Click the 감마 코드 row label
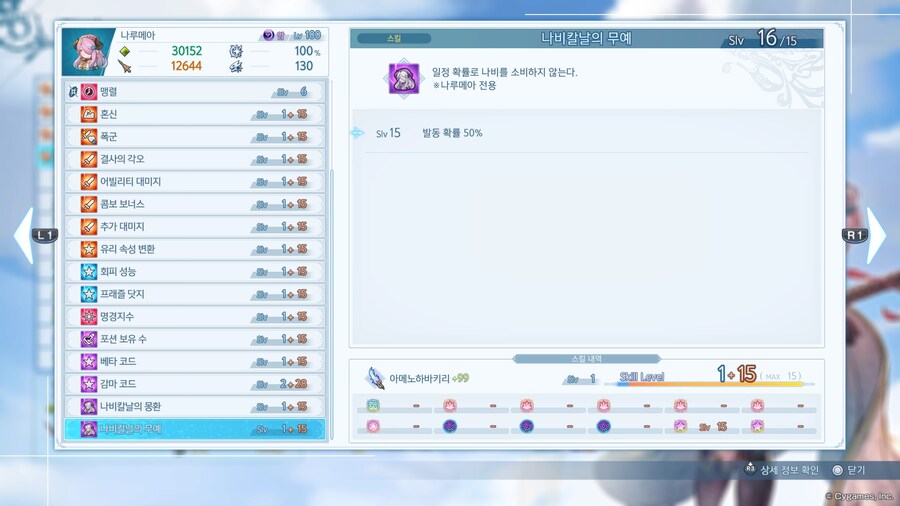The image size is (900, 506). coord(118,384)
